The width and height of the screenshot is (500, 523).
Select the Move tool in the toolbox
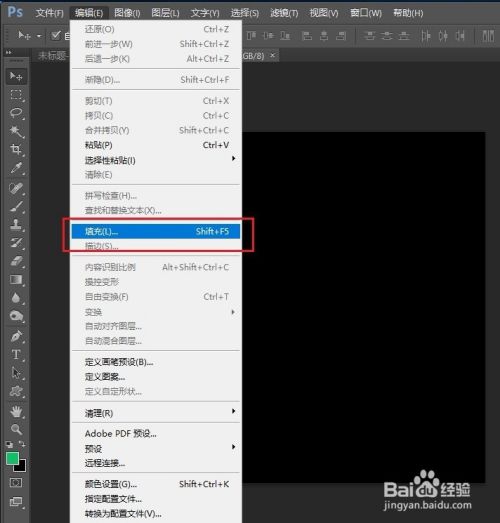tap(16, 76)
